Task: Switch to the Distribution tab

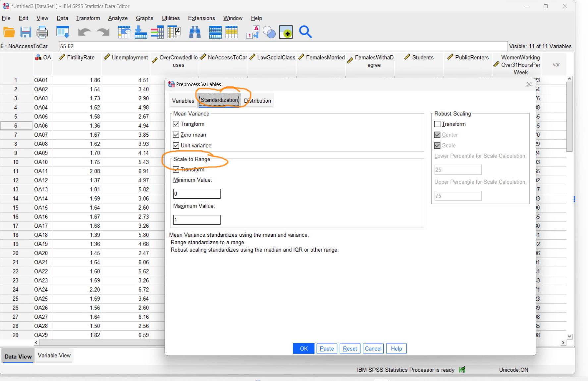Action: coord(258,100)
